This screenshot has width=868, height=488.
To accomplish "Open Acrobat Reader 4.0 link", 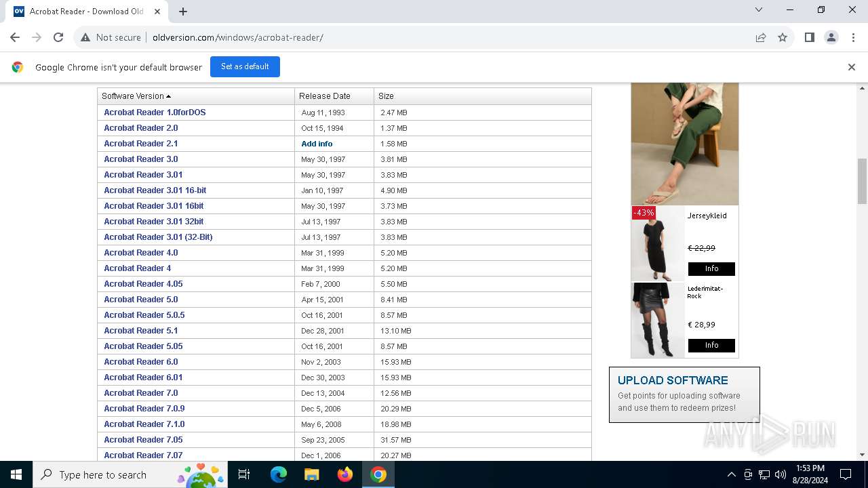I will click(x=141, y=253).
